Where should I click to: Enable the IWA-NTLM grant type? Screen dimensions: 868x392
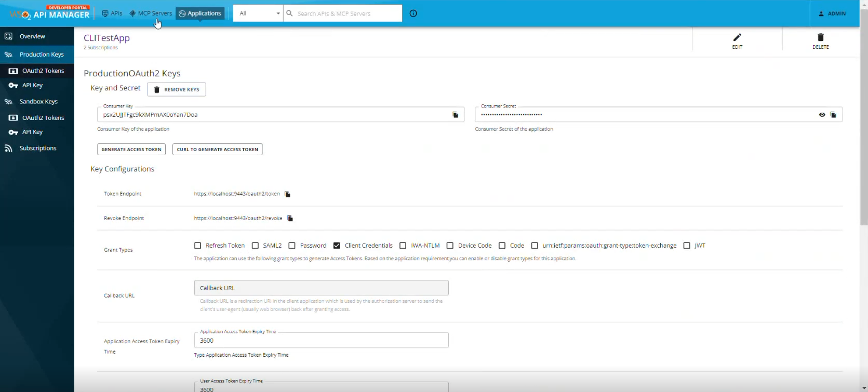tap(403, 246)
